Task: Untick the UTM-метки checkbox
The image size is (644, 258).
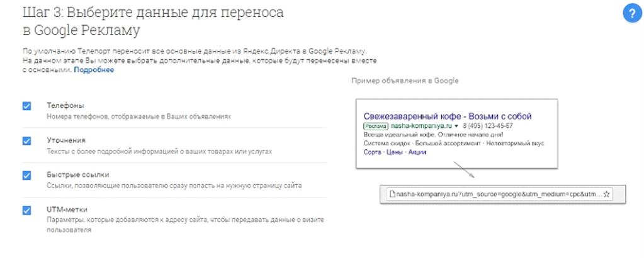Action: 26,210
